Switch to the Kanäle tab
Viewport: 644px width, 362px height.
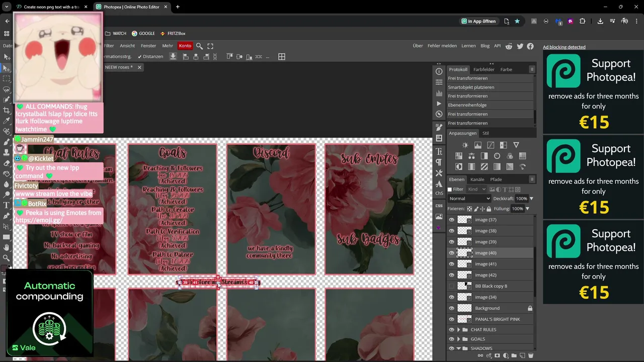coord(477,179)
